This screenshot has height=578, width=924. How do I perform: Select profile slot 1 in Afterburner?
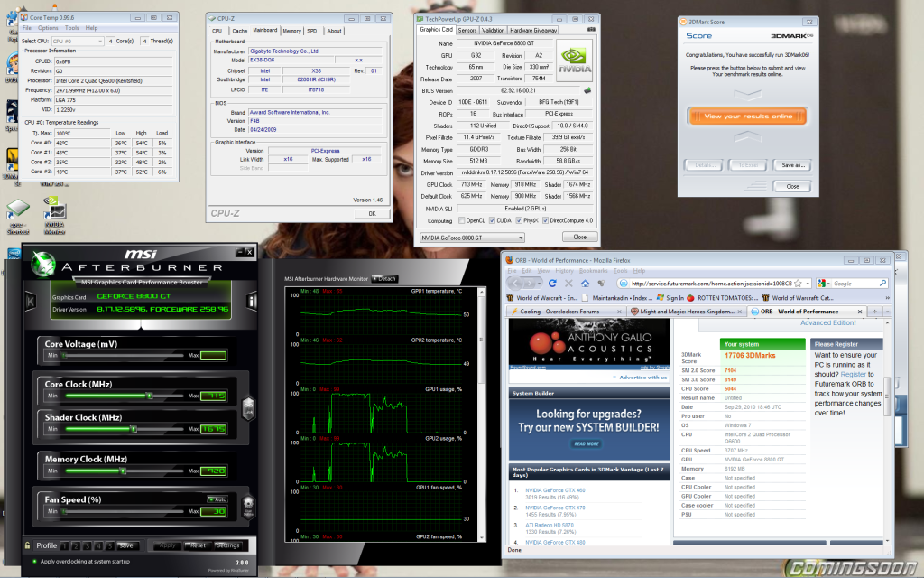coord(65,545)
